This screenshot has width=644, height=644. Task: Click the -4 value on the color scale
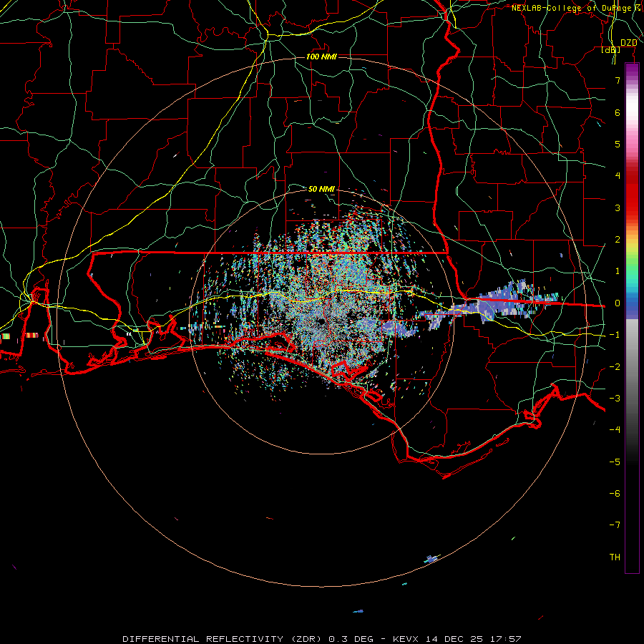point(615,430)
